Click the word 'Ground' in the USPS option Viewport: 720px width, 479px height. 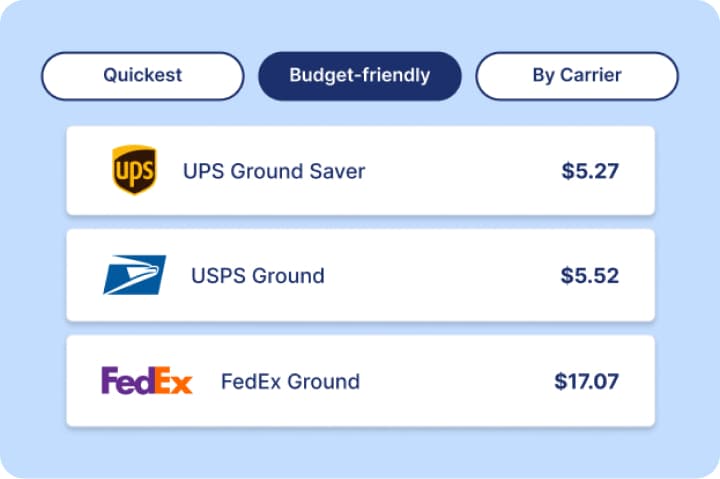[287, 276]
